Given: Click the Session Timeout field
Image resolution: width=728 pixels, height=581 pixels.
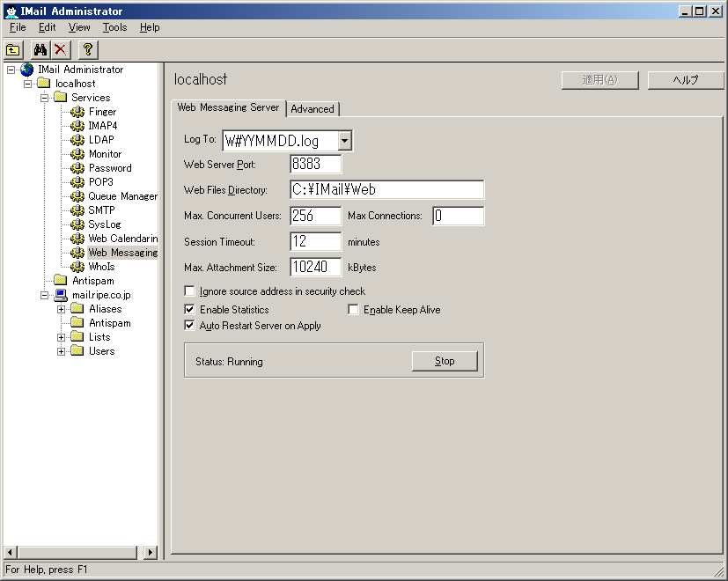Looking at the screenshot, I should pyautogui.click(x=316, y=241).
